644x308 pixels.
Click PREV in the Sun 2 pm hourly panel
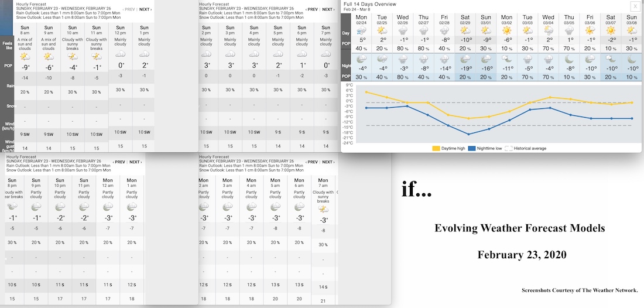pos(312,9)
